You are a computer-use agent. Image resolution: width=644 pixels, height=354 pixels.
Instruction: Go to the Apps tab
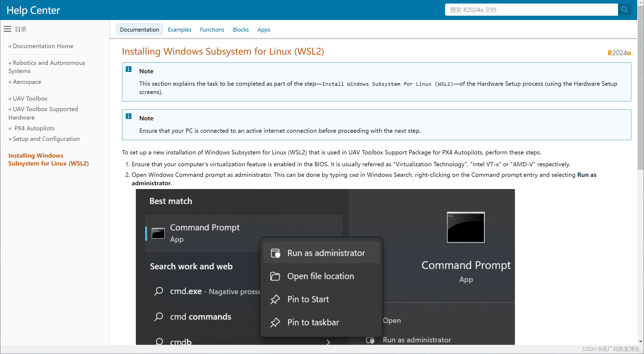264,29
